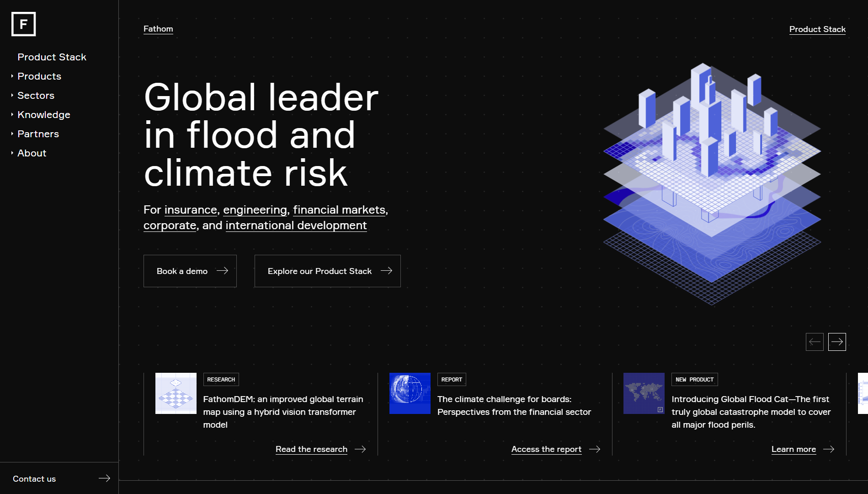Click the Fathom F logo
Viewport: 868px width, 494px height.
pyautogui.click(x=23, y=24)
